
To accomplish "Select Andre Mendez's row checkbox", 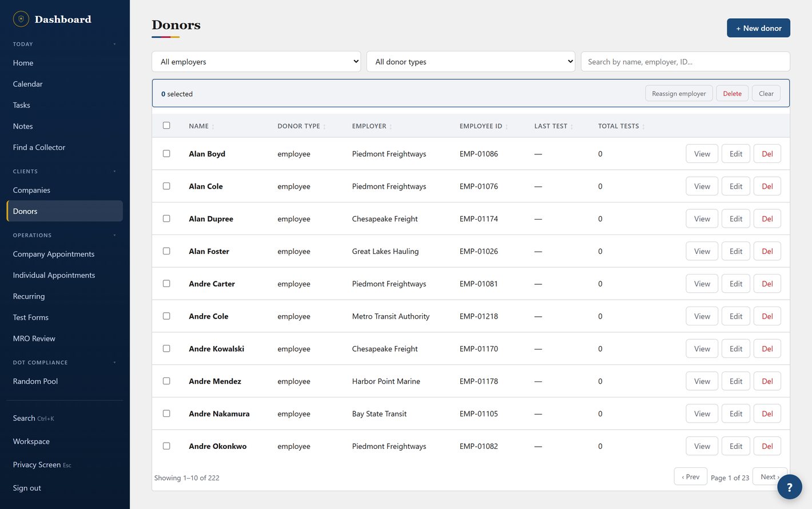I will coord(166,381).
